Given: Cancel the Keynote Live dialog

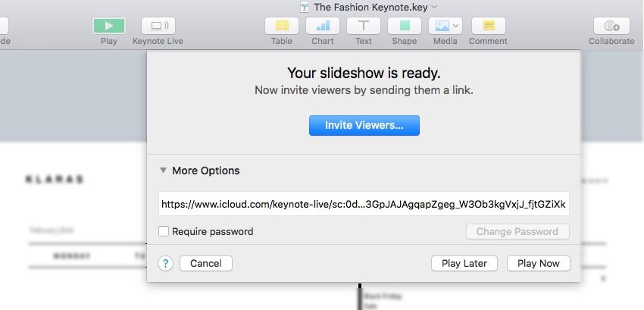Looking at the screenshot, I should pyautogui.click(x=206, y=263).
